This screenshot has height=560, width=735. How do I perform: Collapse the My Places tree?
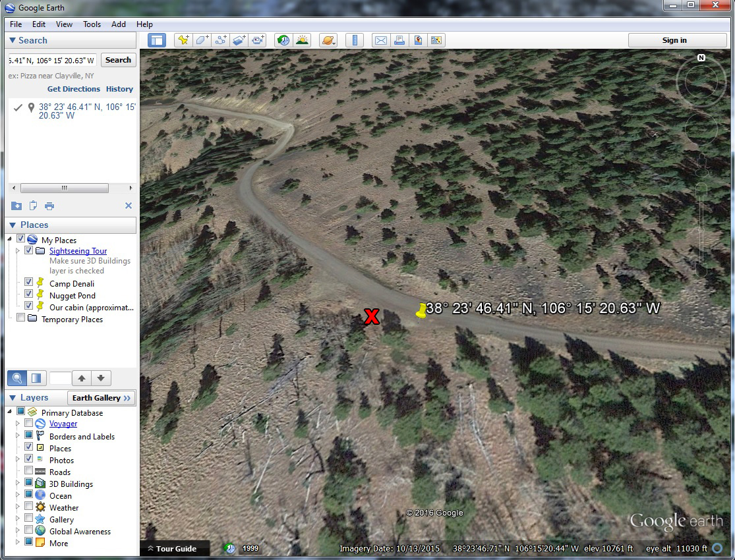(x=10, y=239)
